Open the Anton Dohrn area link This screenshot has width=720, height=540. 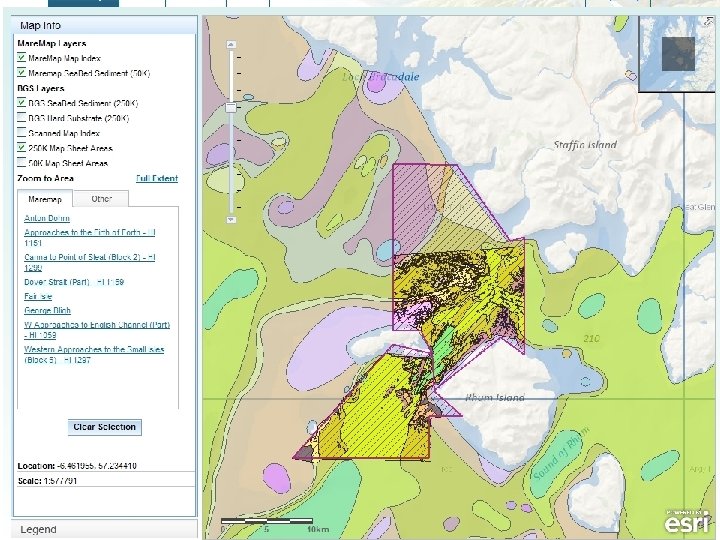click(x=47, y=218)
